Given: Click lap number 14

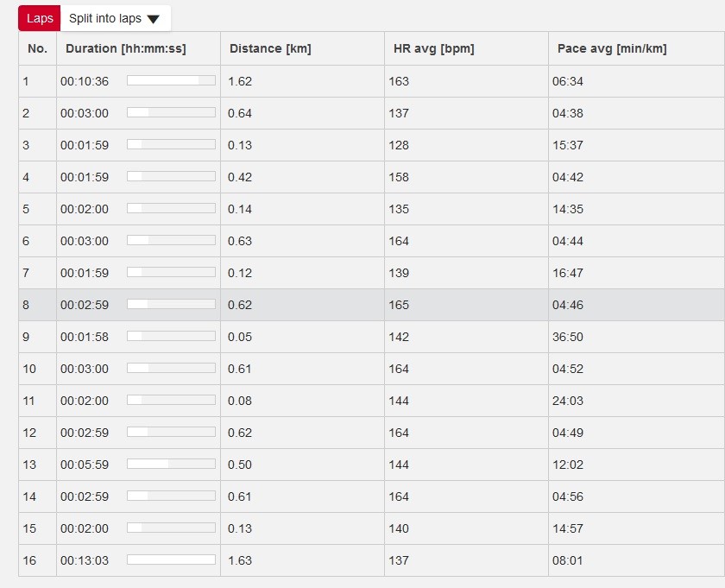Looking at the screenshot, I should [29, 496].
